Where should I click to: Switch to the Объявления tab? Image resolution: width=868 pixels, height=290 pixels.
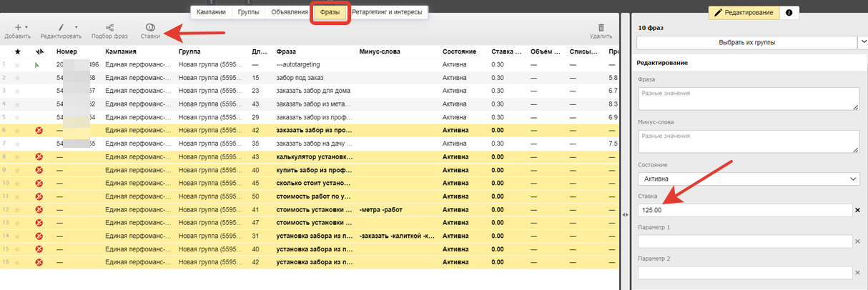tap(290, 12)
